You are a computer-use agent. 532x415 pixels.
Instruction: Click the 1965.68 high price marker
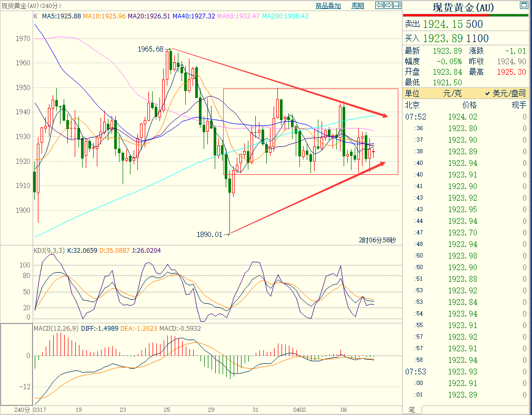(x=150, y=49)
